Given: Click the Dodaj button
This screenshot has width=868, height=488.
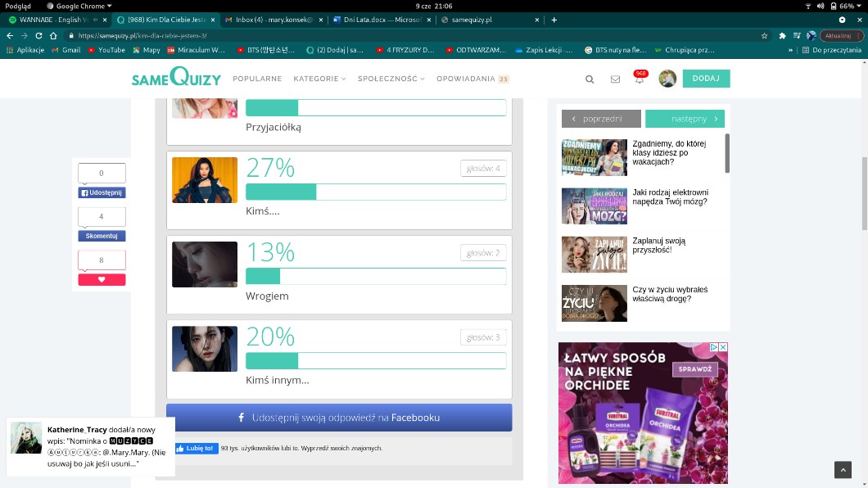Looking at the screenshot, I should [x=706, y=79].
